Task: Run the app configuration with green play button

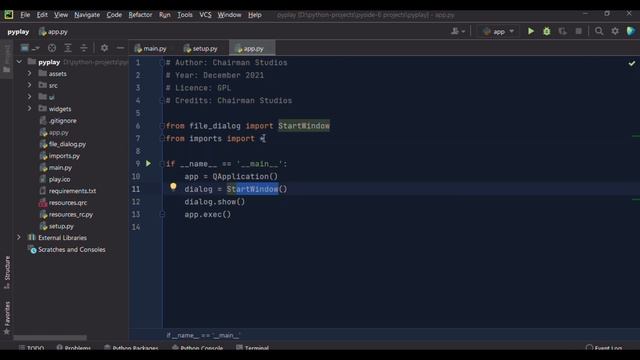Action: click(531, 31)
